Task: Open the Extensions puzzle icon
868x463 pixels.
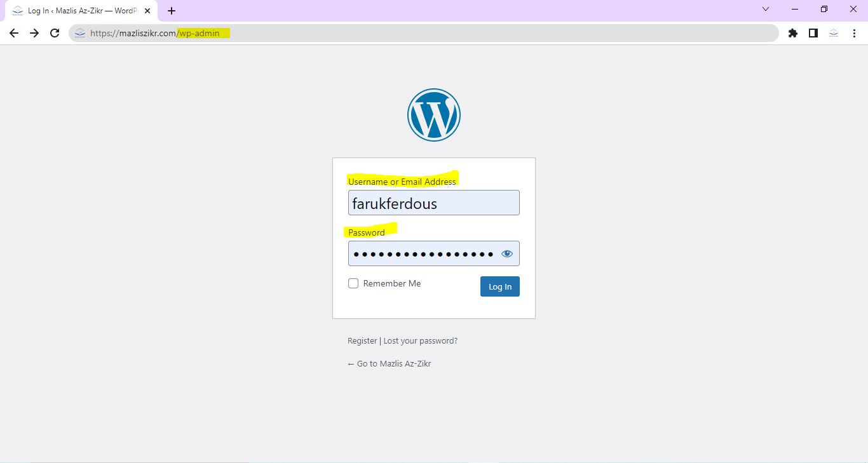Action: 793,33
